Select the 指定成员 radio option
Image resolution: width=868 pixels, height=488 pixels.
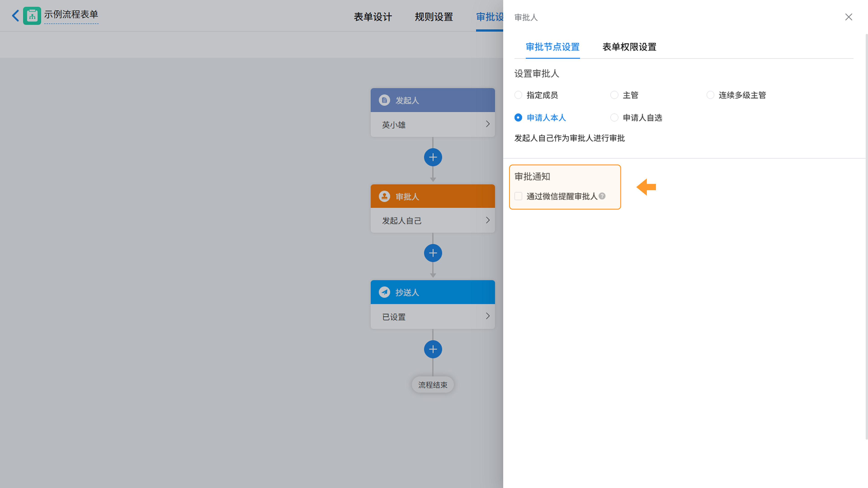[518, 95]
